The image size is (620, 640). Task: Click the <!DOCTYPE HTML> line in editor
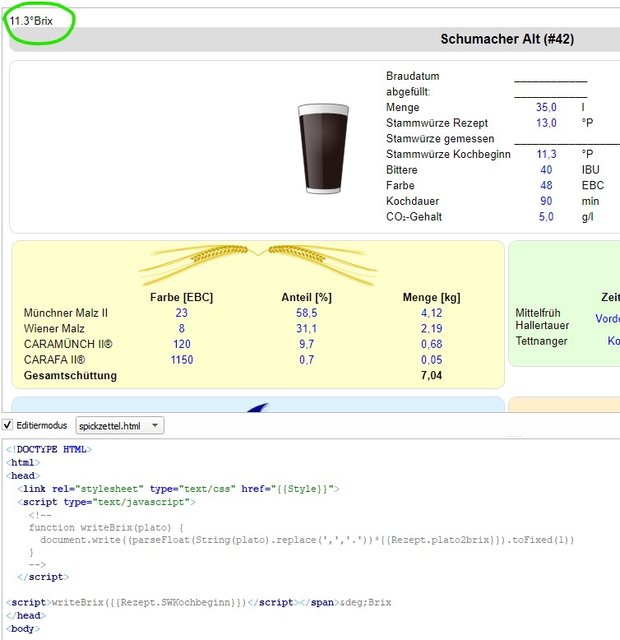(49, 449)
